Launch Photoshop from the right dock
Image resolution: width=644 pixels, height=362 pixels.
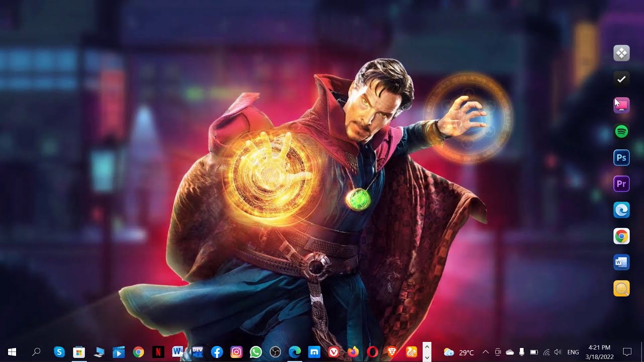pos(621,158)
